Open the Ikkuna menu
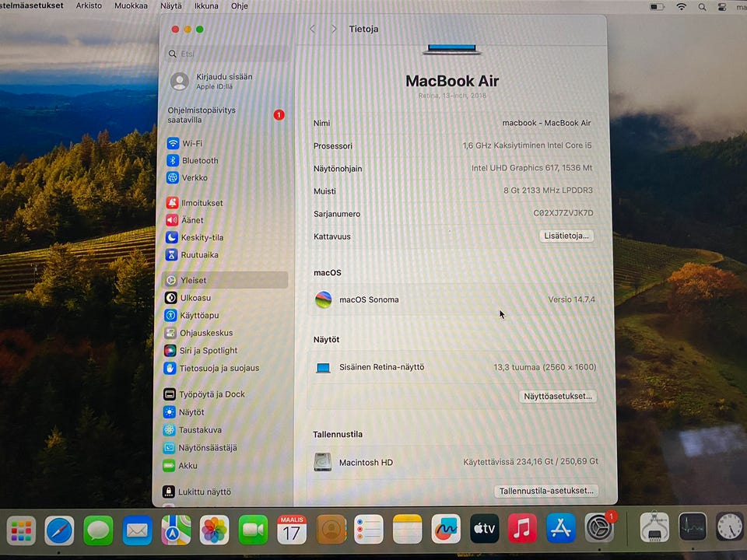This screenshot has height=560, width=747. (206, 5)
